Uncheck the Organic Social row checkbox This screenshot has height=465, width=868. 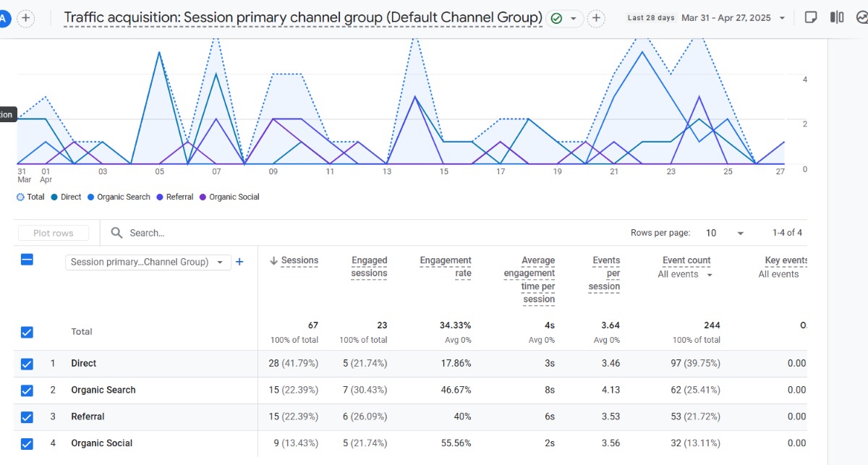pyautogui.click(x=27, y=444)
